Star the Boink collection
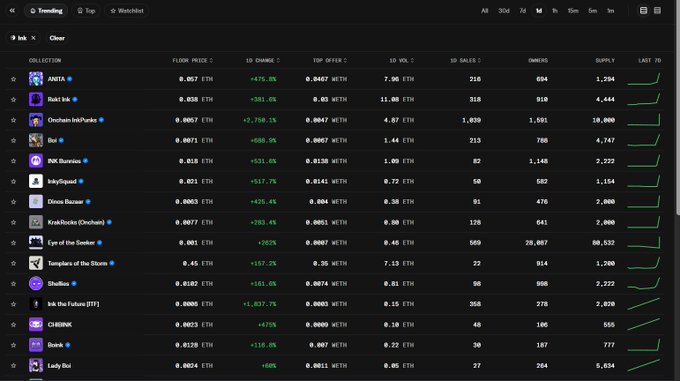The height and width of the screenshot is (381, 680). 13,345
